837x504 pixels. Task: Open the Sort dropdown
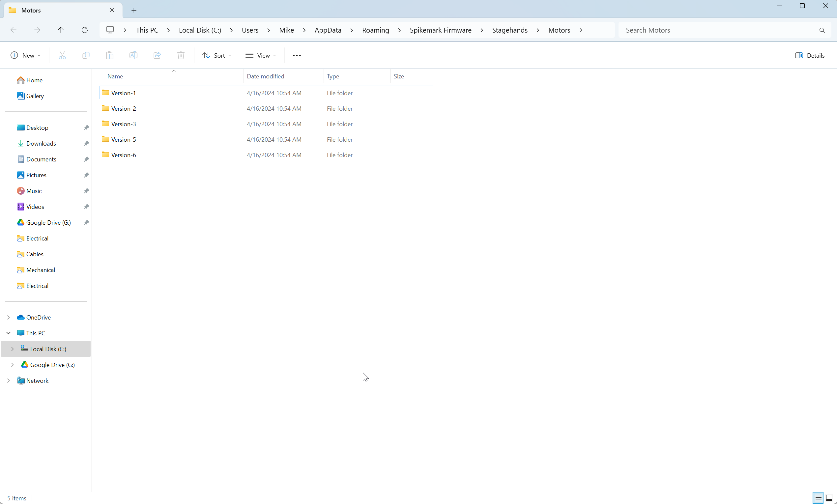[217, 56]
